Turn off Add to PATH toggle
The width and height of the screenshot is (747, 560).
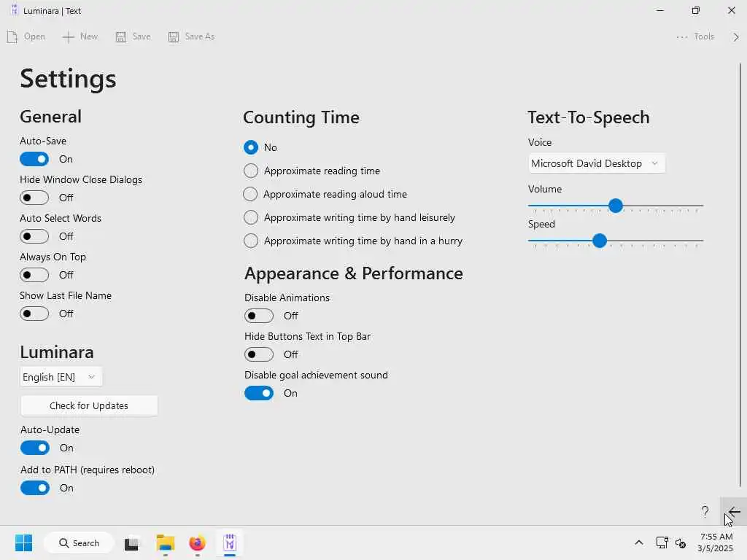35,488
